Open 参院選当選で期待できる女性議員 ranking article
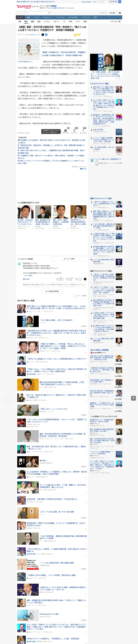 pos(56,524)
